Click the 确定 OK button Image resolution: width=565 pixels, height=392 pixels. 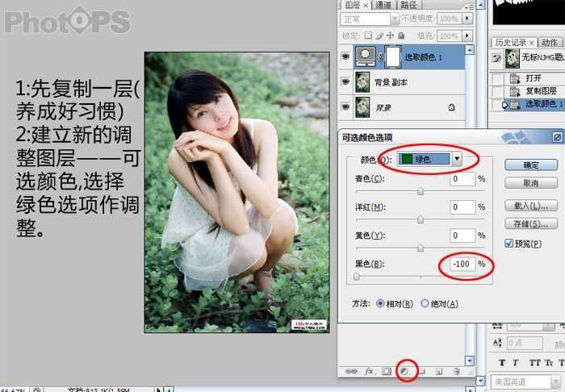point(531,165)
